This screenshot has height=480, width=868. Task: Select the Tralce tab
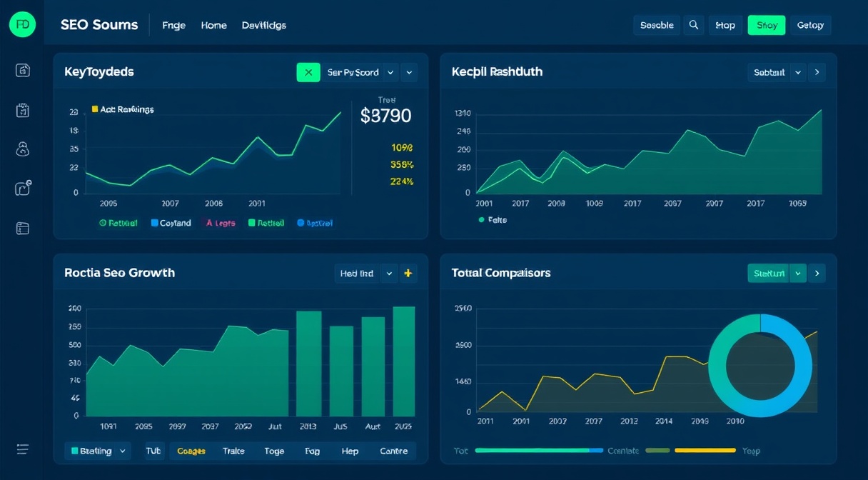click(x=233, y=451)
